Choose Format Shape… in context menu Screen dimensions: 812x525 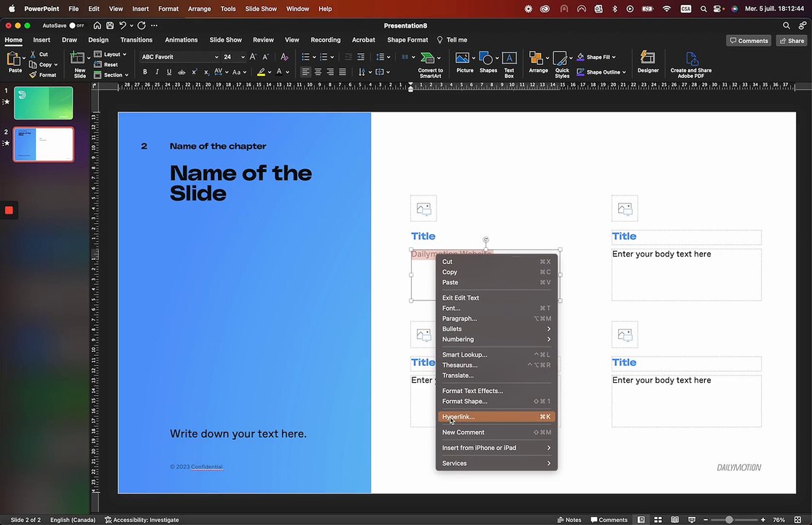(496, 401)
